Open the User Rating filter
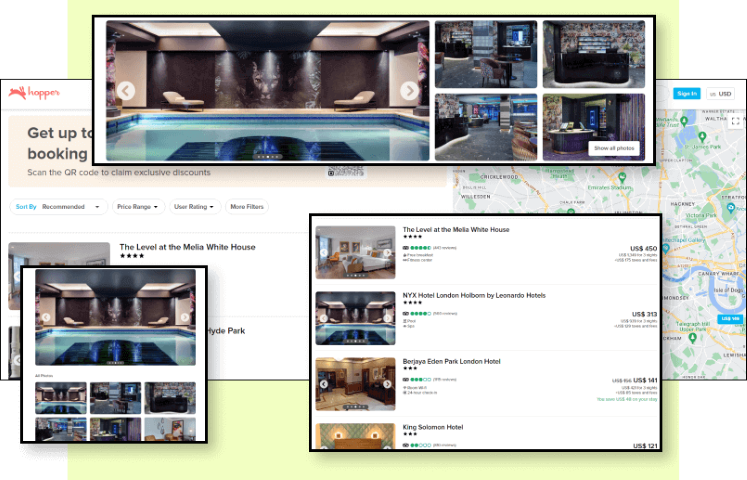 (194, 207)
